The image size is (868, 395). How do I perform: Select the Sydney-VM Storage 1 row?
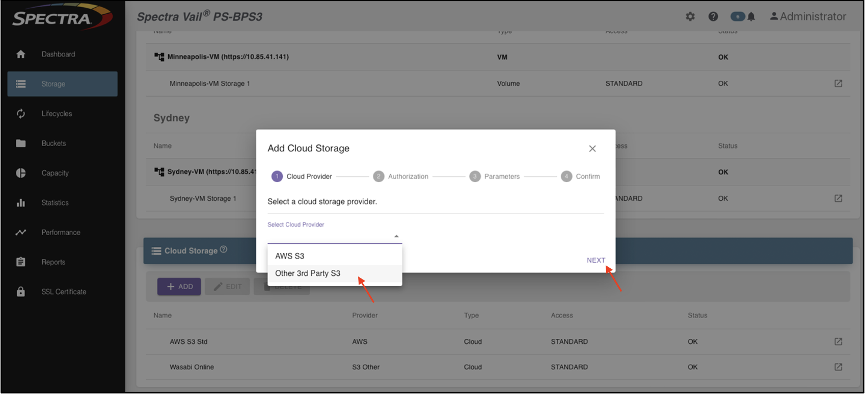click(x=498, y=199)
